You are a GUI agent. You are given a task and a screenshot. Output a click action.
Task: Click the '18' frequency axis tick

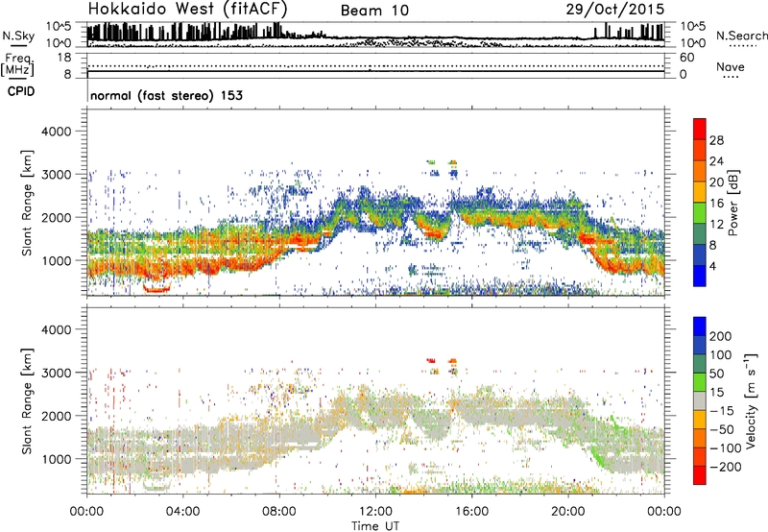(x=64, y=58)
